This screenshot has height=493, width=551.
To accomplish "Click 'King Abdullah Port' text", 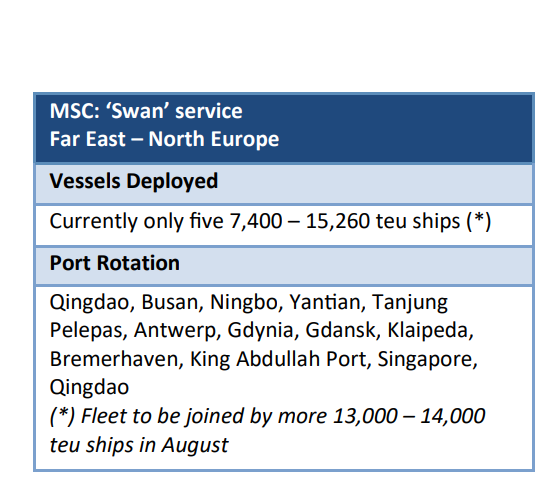I will point(280,359).
